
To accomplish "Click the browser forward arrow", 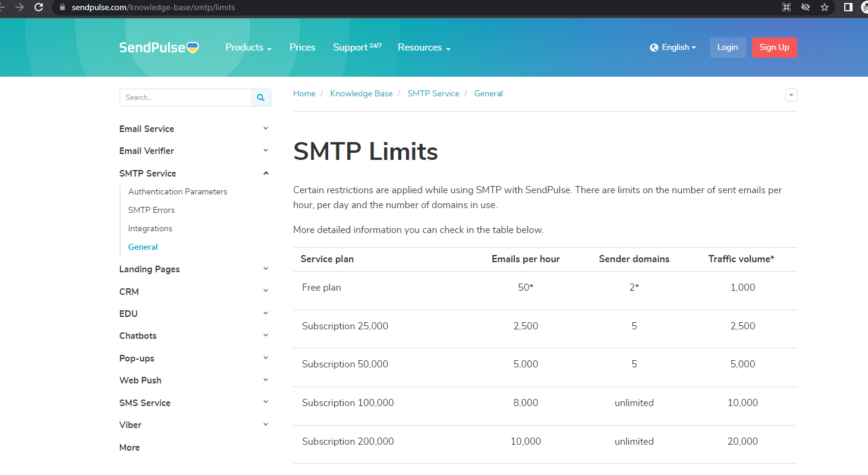I will click(x=20, y=7).
